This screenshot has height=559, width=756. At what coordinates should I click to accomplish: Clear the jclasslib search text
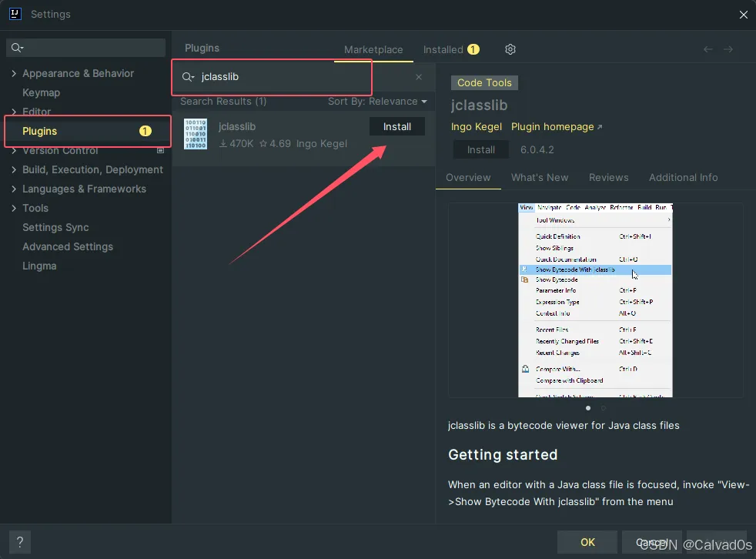419,77
